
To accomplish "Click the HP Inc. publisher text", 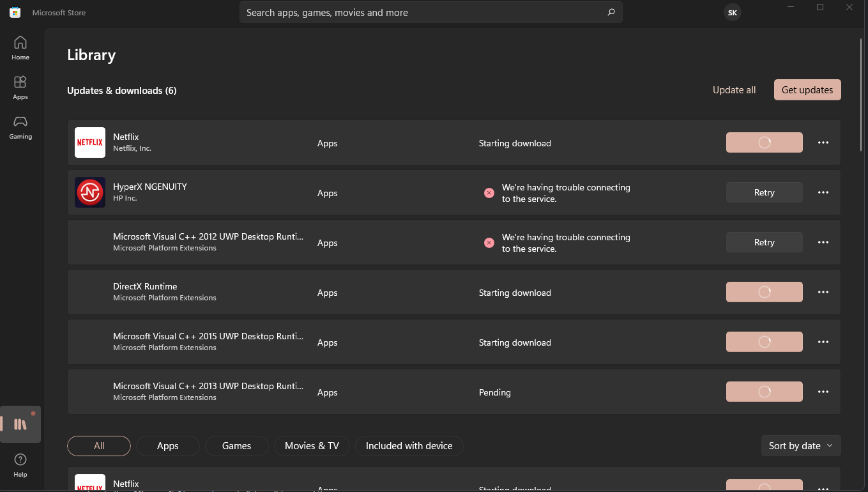I will coord(125,198).
